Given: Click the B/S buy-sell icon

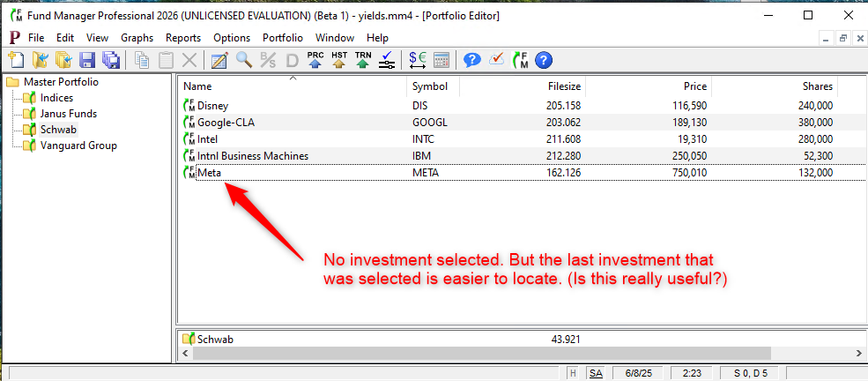Looking at the screenshot, I should (268, 60).
